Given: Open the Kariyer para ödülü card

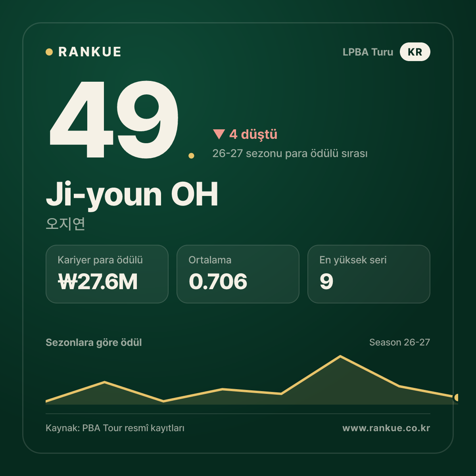Looking at the screenshot, I should (x=107, y=274).
